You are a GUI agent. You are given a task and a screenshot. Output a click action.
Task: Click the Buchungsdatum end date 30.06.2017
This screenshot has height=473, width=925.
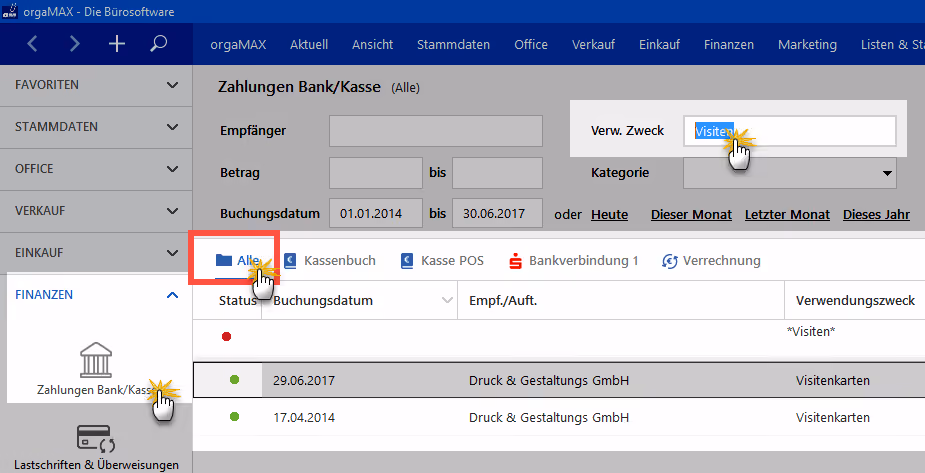point(497,213)
